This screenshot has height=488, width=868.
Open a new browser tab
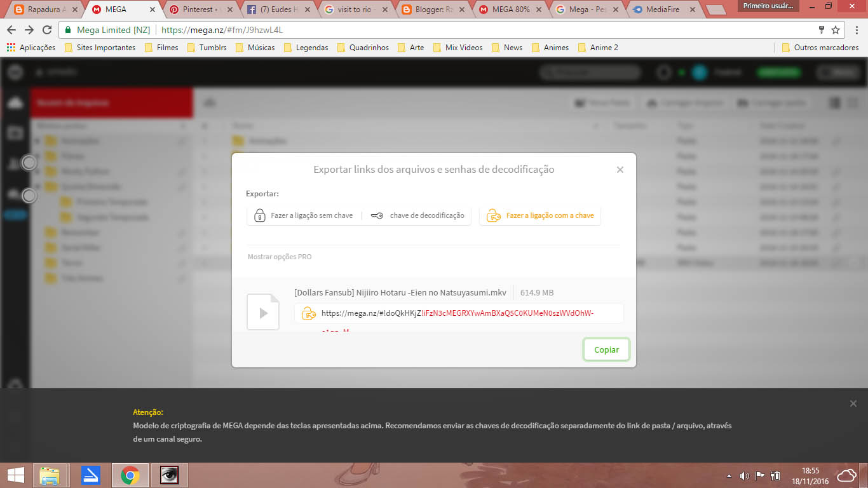coord(717,10)
